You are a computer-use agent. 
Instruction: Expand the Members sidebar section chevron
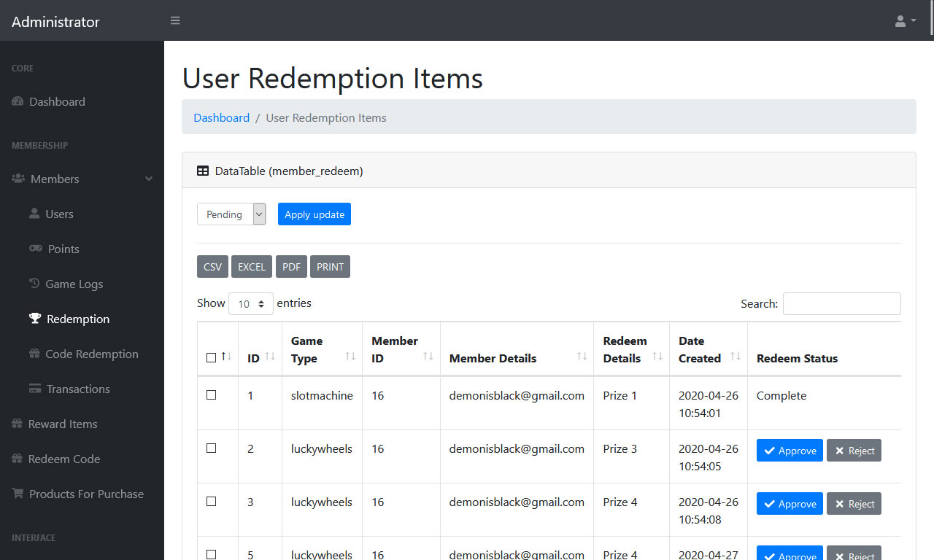tap(149, 179)
